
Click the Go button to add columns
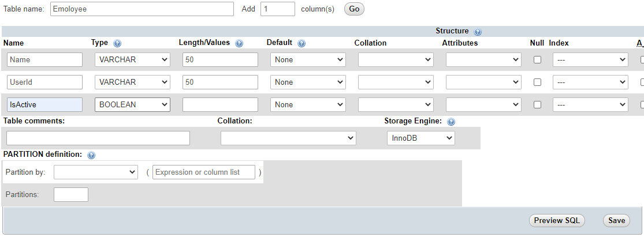[x=354, y=9]
